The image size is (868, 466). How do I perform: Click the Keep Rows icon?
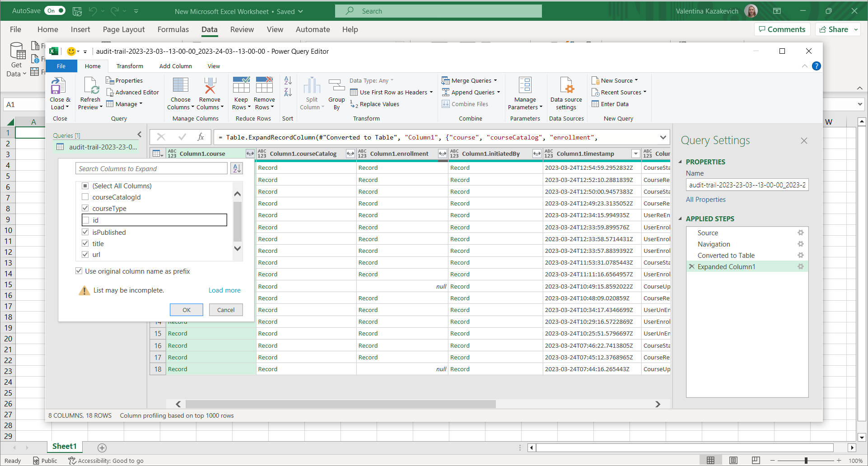tap(241, 86)
